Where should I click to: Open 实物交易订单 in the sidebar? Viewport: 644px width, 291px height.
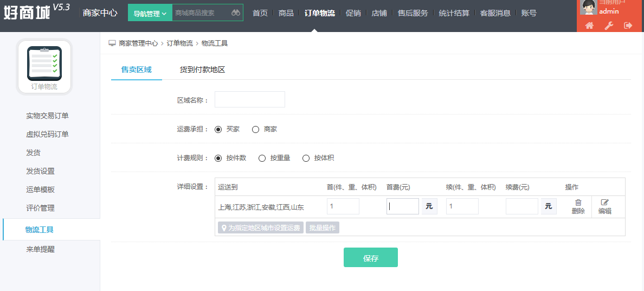tap(47, 116)
